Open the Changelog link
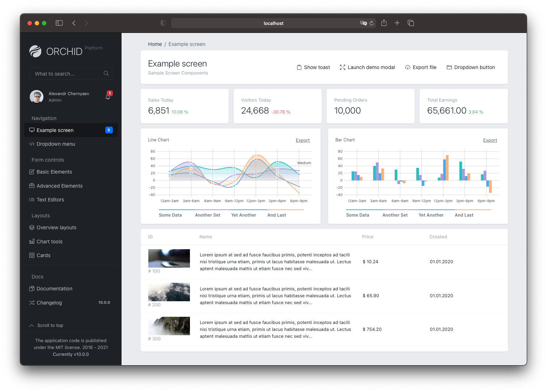 [71, 303]
